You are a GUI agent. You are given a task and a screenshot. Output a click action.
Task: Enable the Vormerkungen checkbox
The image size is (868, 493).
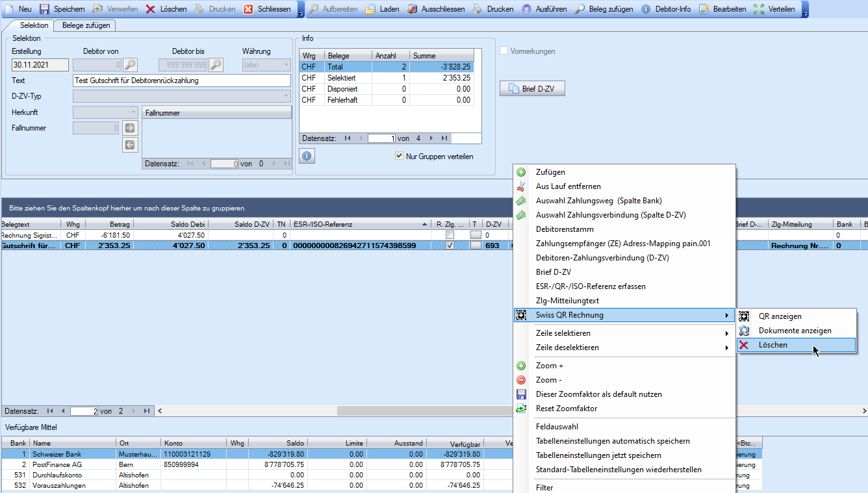pos(504,51)
